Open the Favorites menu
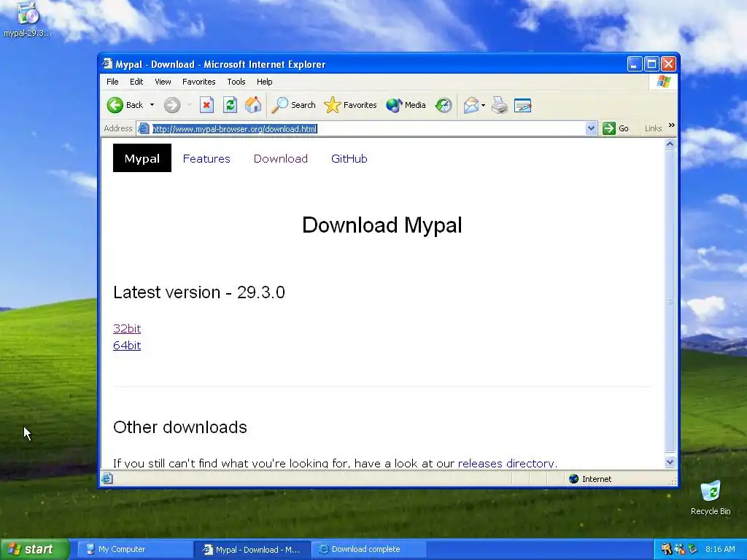The image size is (747, 560). pos(198,82)
